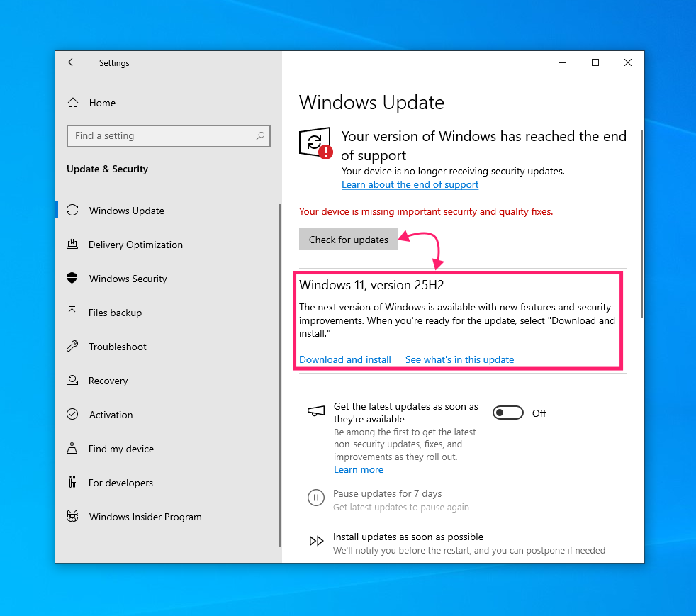
Task: Open Learn about the end of support
Action: point(410,184)
